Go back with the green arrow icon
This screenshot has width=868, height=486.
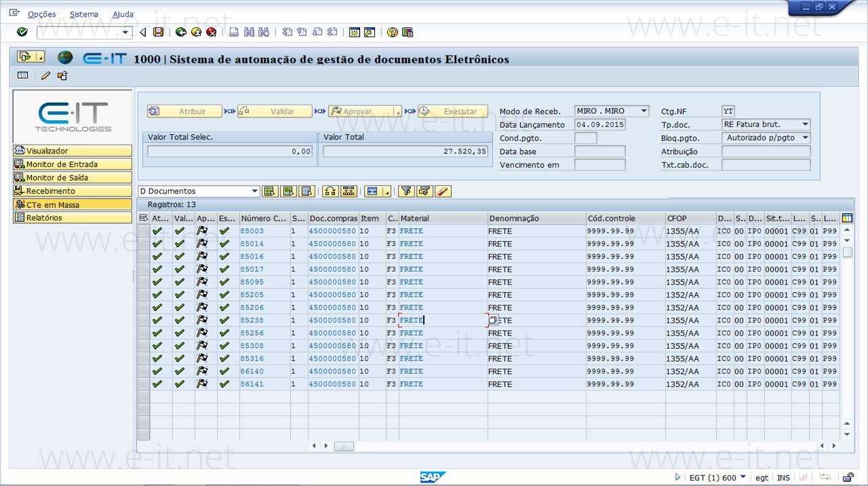click(x=180, y=32)
